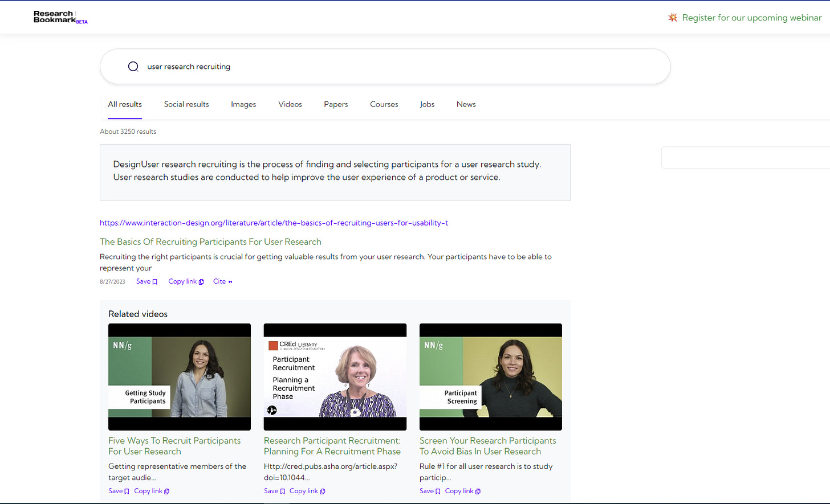The width and height of the screenshot is (830, 504).
Task: Play the Getting Study Participants video thumbnail
Action: (x=180, y=377)
